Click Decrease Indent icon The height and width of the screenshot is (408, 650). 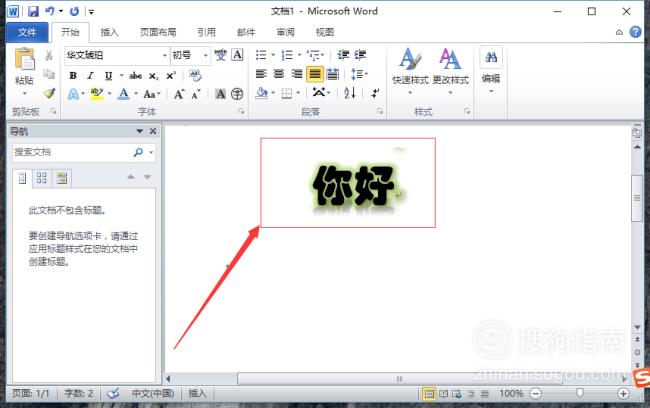[x=343, y=55]
